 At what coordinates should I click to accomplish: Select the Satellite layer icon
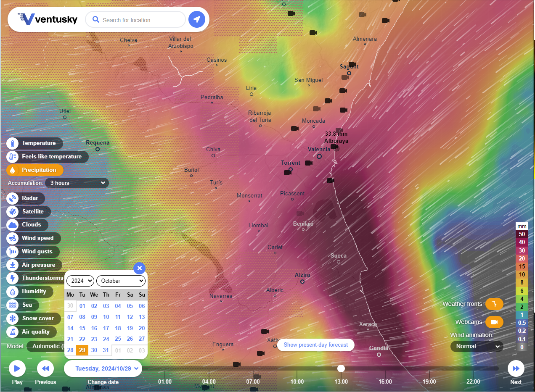click(13, 212)
